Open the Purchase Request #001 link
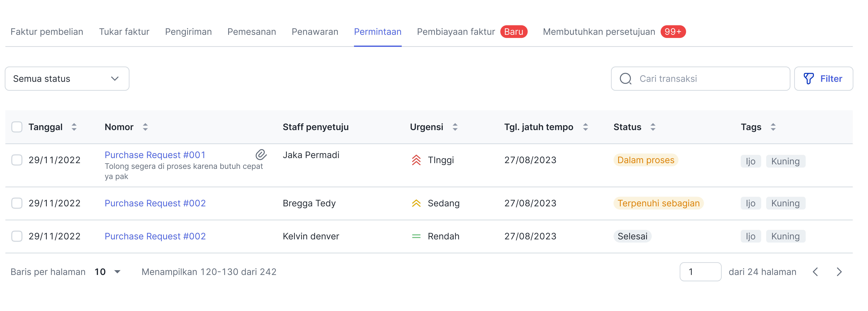The width and height of the screenshot is (868, 311). pos(155,155)
